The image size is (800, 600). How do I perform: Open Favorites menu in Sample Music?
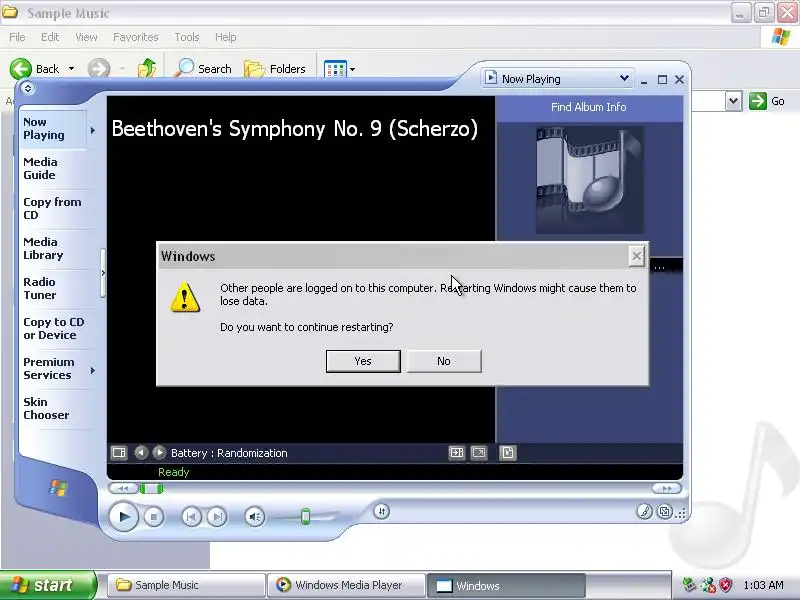pyautogui.click(x=136, y=37)
